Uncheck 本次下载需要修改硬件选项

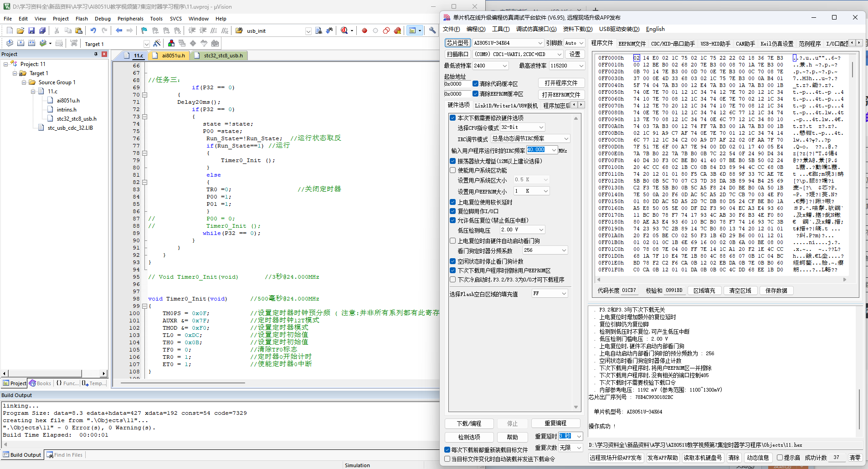point(453,117)
